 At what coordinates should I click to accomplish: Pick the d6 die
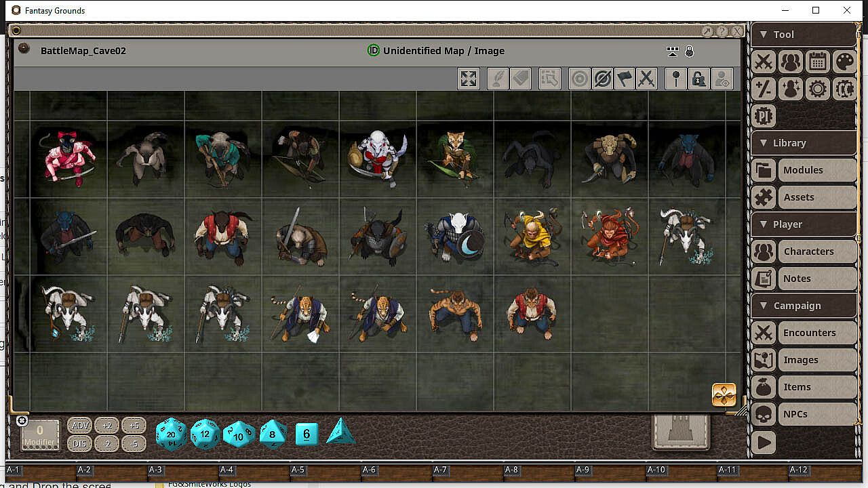[307, 434]
